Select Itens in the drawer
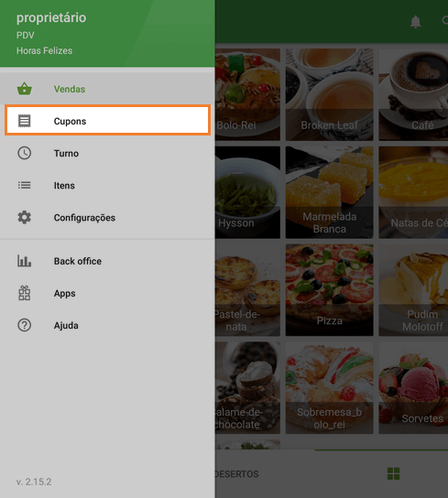The image size is (448, 498). click(x=107, y=185)
